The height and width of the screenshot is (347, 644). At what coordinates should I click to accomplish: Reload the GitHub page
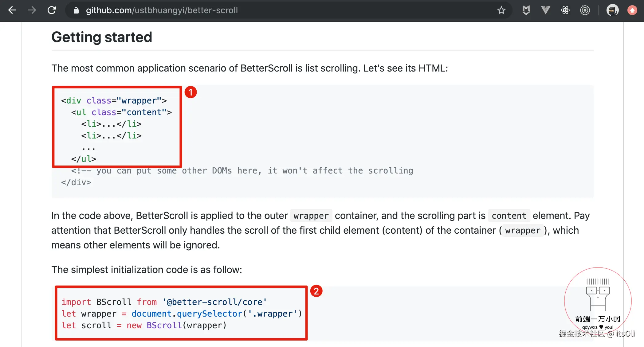coord(52,10)
